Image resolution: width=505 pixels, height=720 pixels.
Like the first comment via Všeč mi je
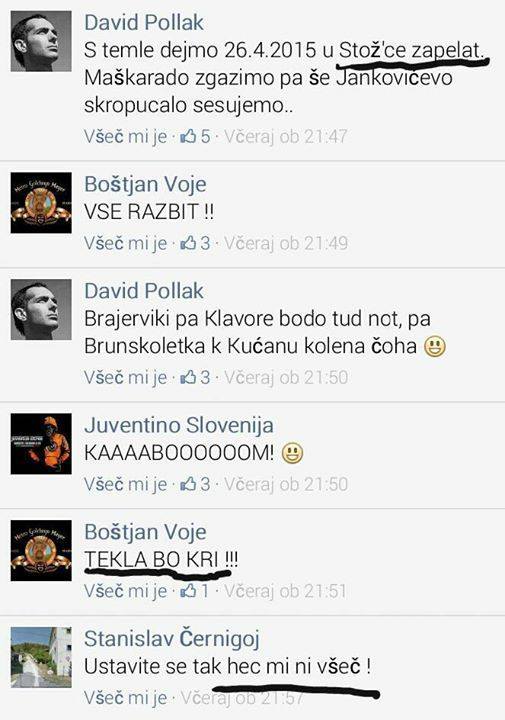[125, 136]
